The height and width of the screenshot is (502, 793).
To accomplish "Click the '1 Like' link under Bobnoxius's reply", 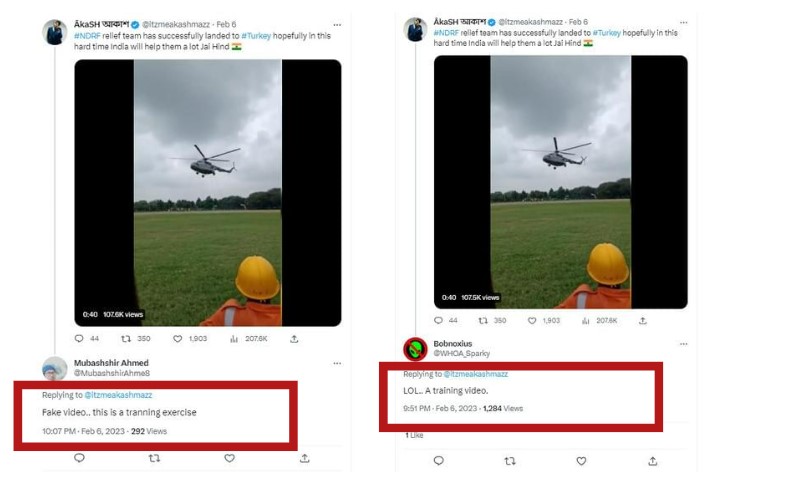I will pyautogui.click(x=414, y=435).
